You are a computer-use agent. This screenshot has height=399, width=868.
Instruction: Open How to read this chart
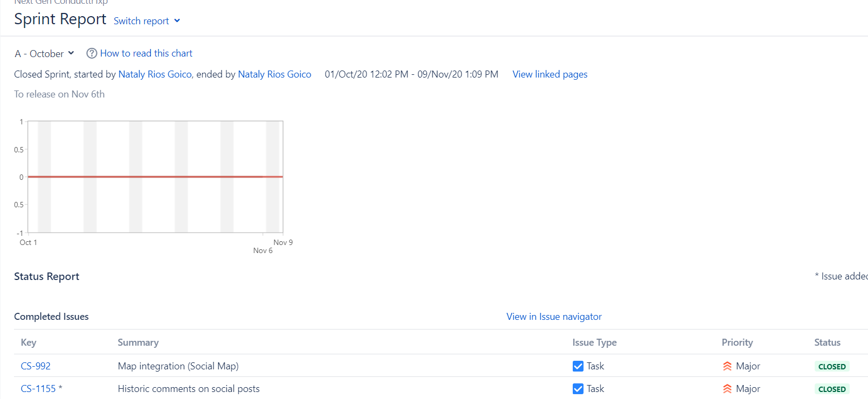click(x=146, y=53)
